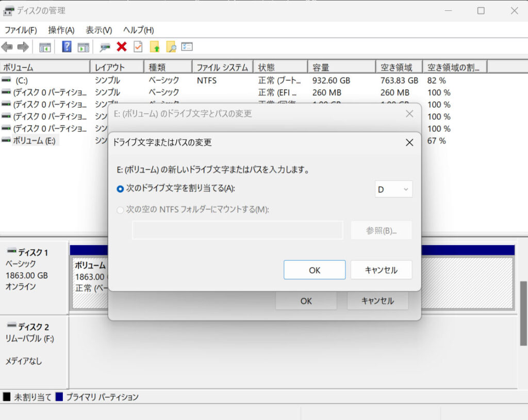
Task: Click the NTFS folder path text field
Action: [237, 230]
